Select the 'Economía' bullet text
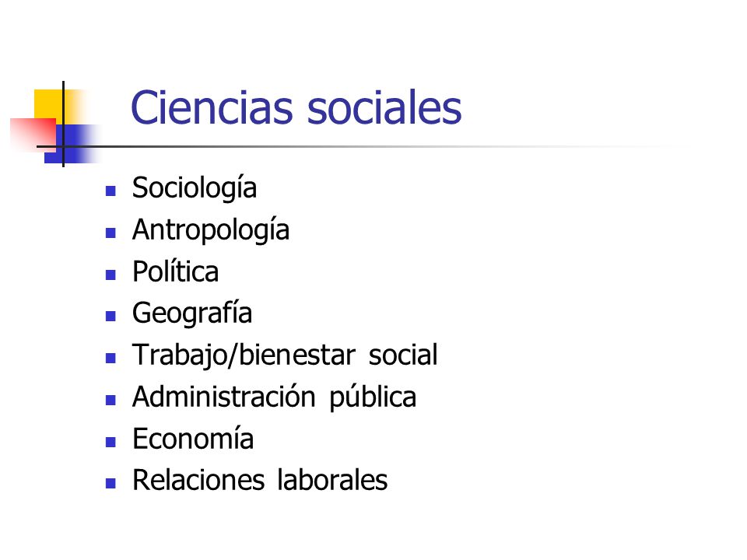This screenshot has width=747, height=560. point(193,439)
